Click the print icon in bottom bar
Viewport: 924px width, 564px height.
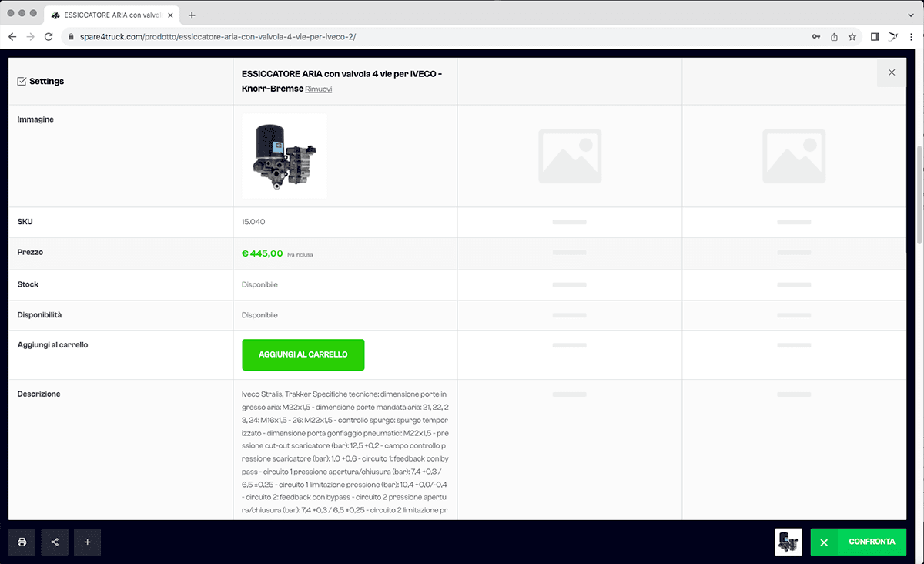pyautogui.click(x=22, y=542)
